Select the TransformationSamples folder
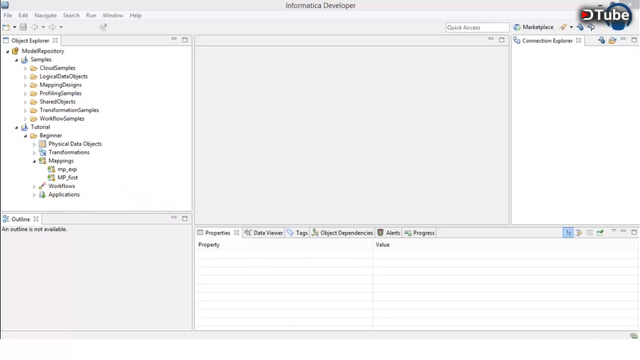Image resolution: width=640 pixels, height=360 pixels. 69,110
